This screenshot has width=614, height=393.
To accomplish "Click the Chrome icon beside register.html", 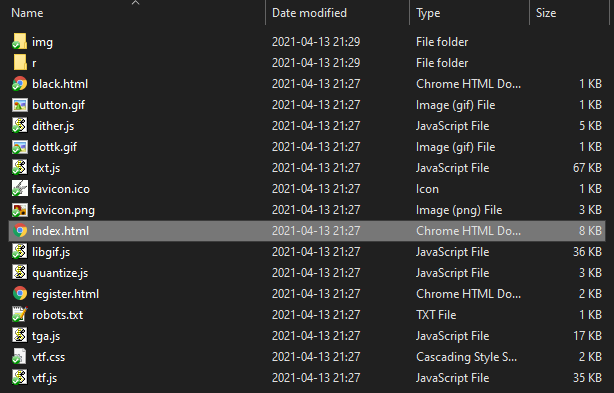I will tap(20, 294).
